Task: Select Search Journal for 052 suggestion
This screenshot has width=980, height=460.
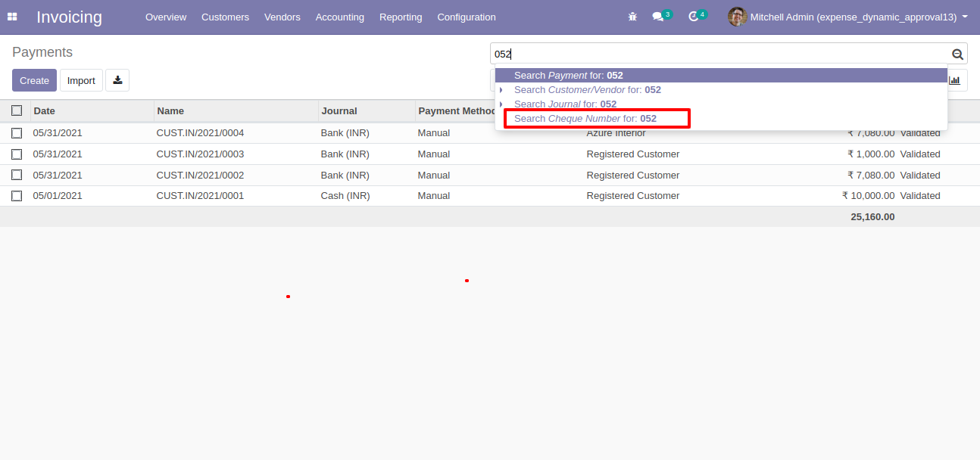Action: (x=721, y=104)
